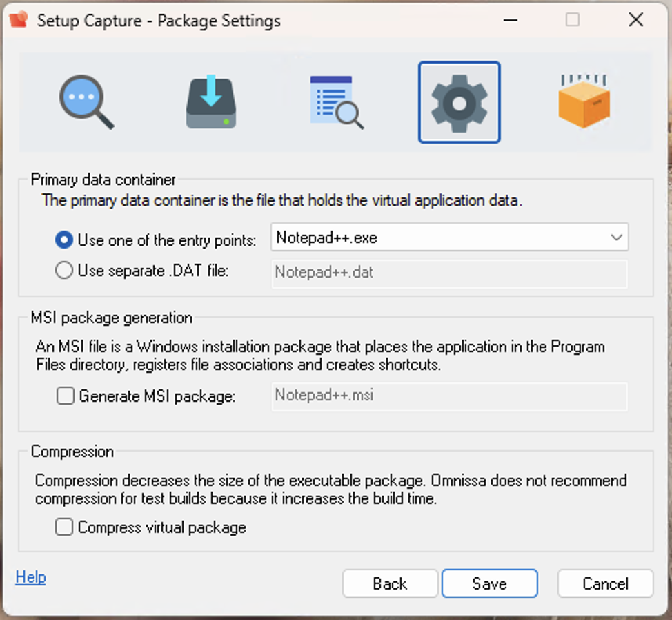Click the settings cog inside the highlighted frame

[459, 101]
